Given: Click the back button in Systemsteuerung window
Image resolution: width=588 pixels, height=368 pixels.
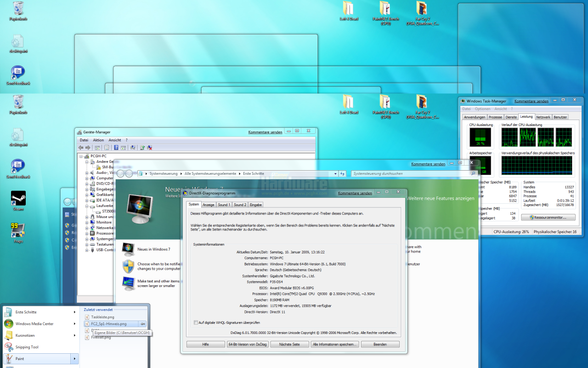Looking at the screenshot, I should (121, 173).
